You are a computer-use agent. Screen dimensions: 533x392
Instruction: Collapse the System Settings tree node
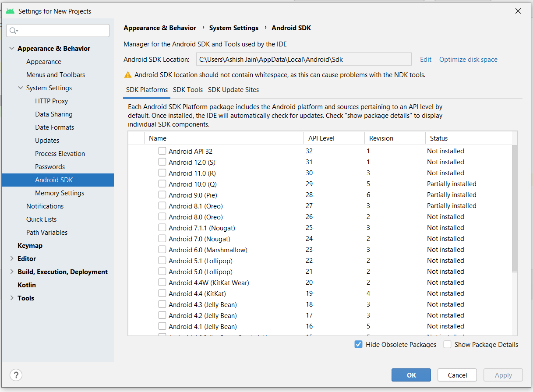[21, 88]
